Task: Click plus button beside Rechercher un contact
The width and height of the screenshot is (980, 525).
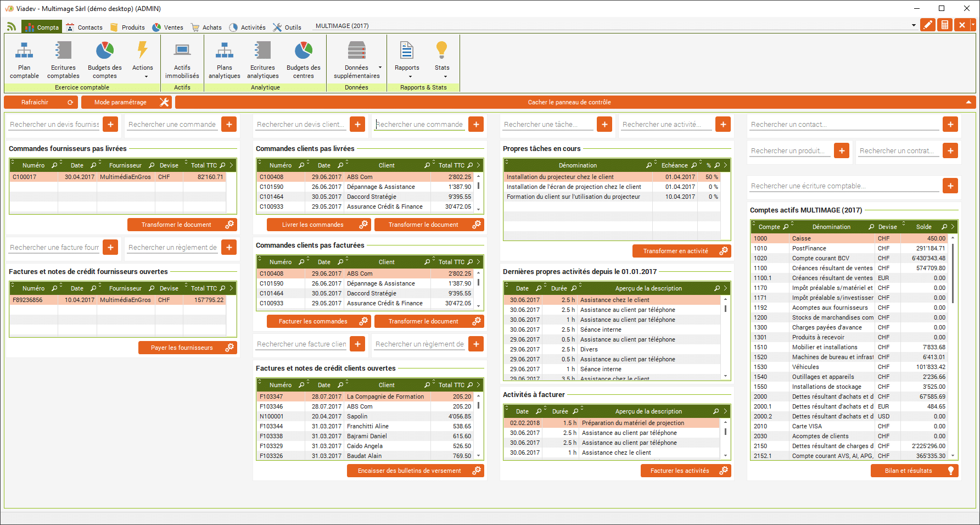Action: point(950,125)
